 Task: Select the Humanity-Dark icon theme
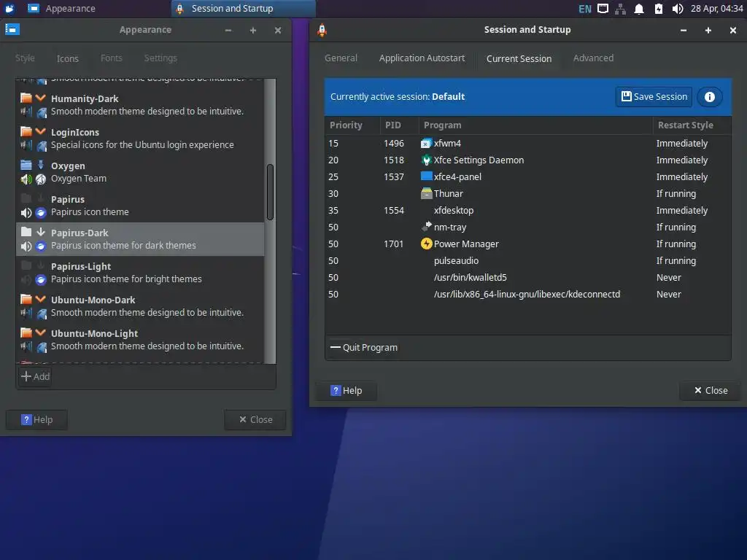(x=140, y=105)
